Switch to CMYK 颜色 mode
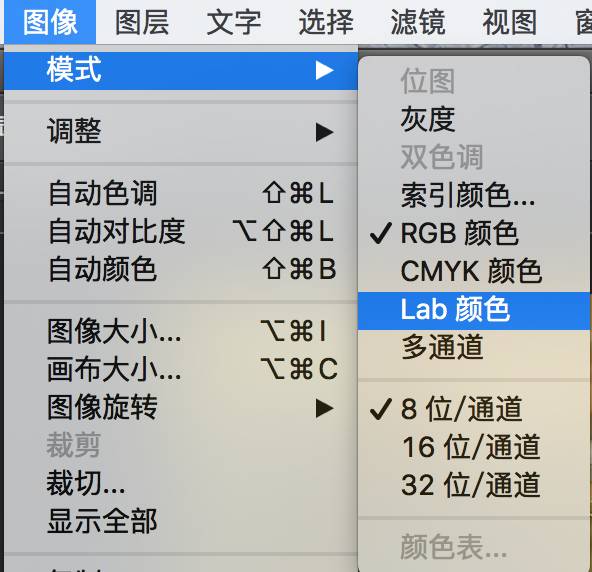Viewport: 592px width, 572px height. 473,271
